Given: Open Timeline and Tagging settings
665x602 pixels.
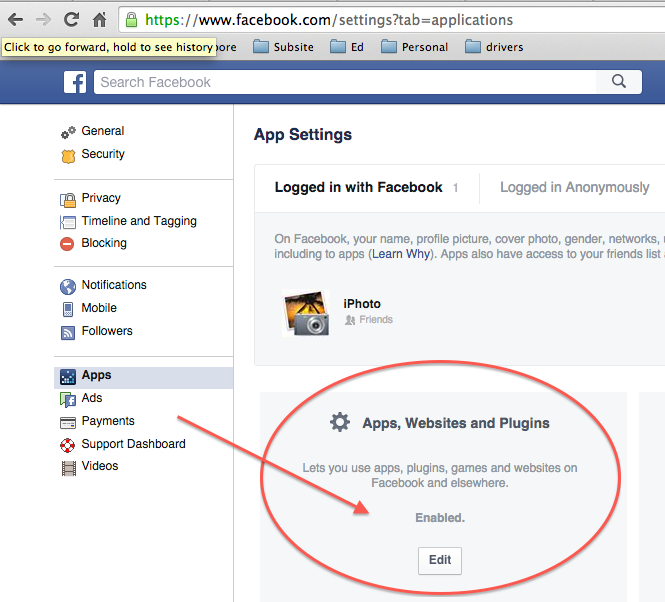Looking at the screenshot, I should pyautogui.click(x=139, y=221).
